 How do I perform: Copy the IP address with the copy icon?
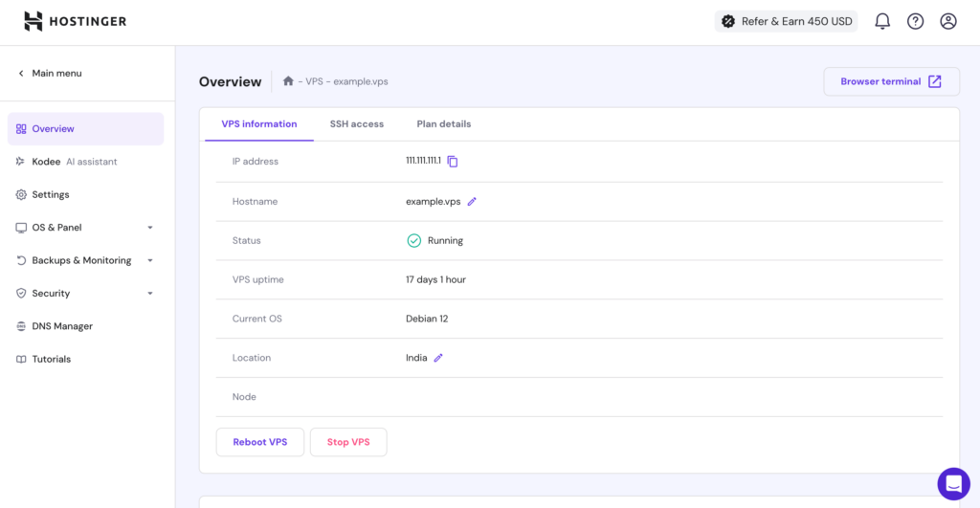[x=453, y=162]
